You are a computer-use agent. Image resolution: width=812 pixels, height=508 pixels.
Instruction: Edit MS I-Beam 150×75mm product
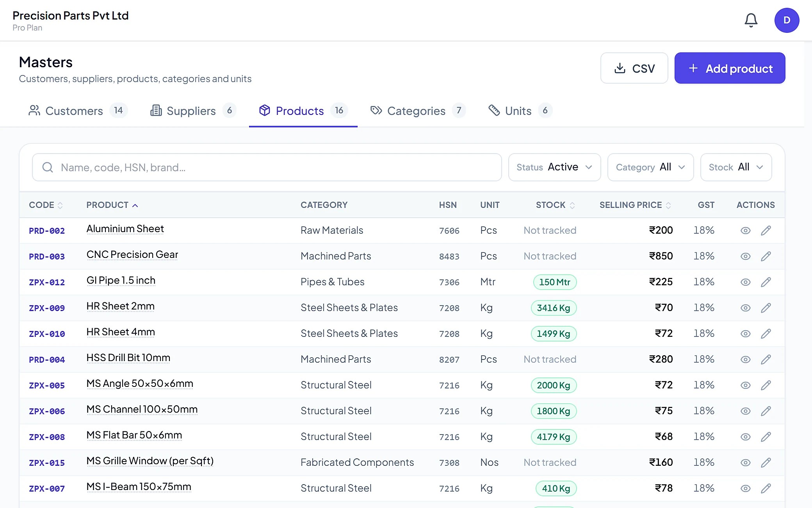[x=766, y=488]
